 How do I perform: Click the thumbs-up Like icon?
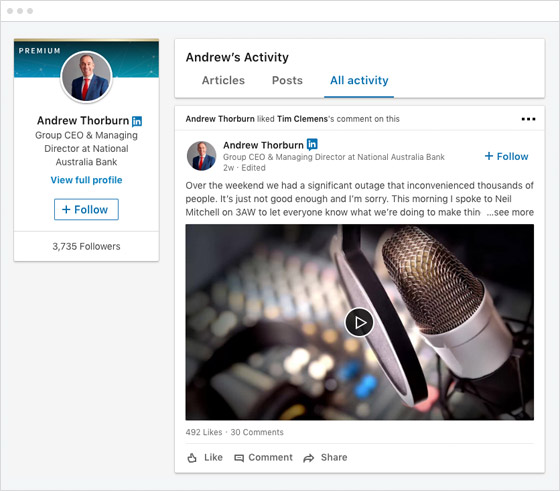coord(192,458)
